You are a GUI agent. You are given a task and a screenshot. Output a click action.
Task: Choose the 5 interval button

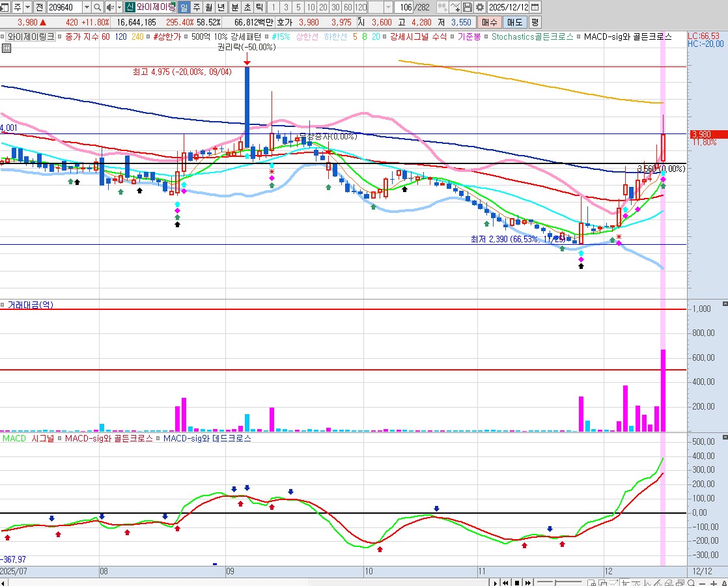(x=298, y=7)
